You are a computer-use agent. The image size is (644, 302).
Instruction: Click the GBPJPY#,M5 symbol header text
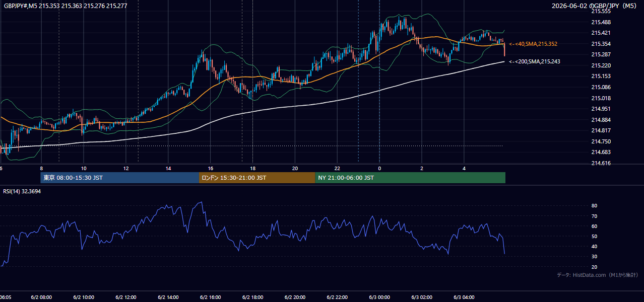point(66,6)
